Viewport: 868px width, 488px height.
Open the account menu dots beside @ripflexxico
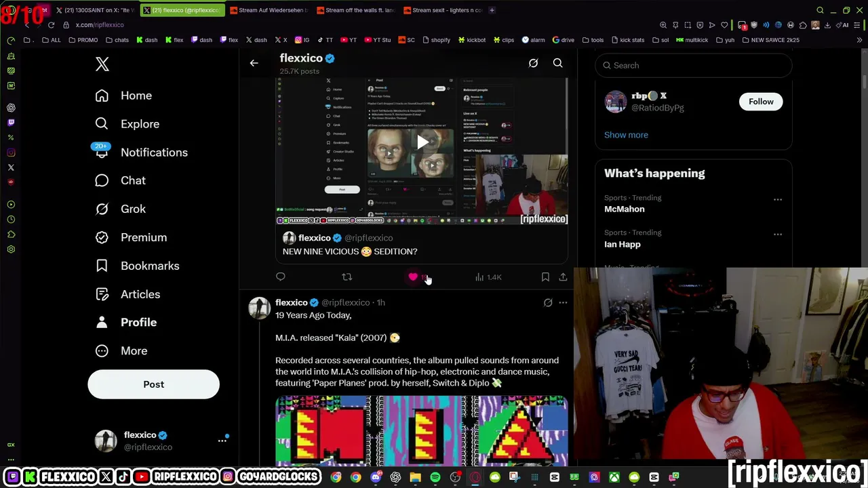[x=222, y=441]
